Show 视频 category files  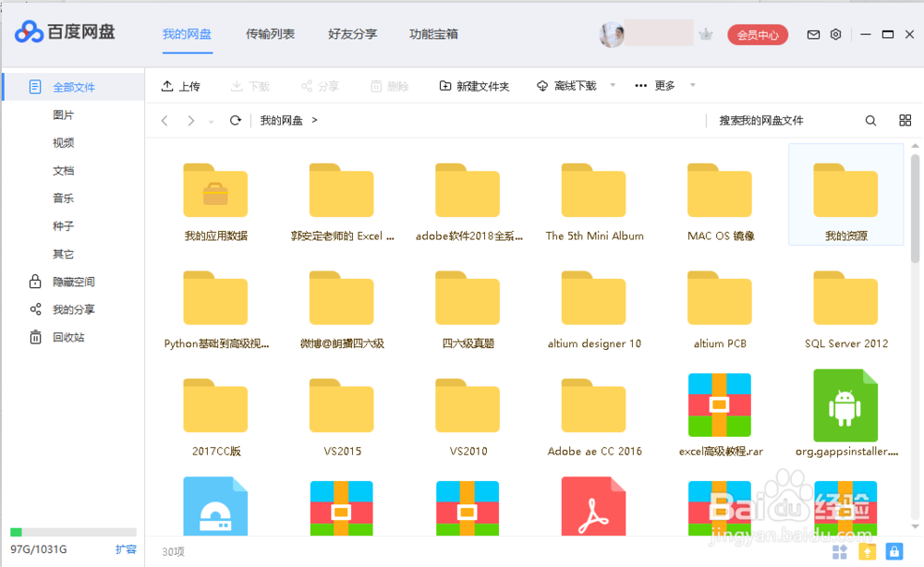point(63,142)
